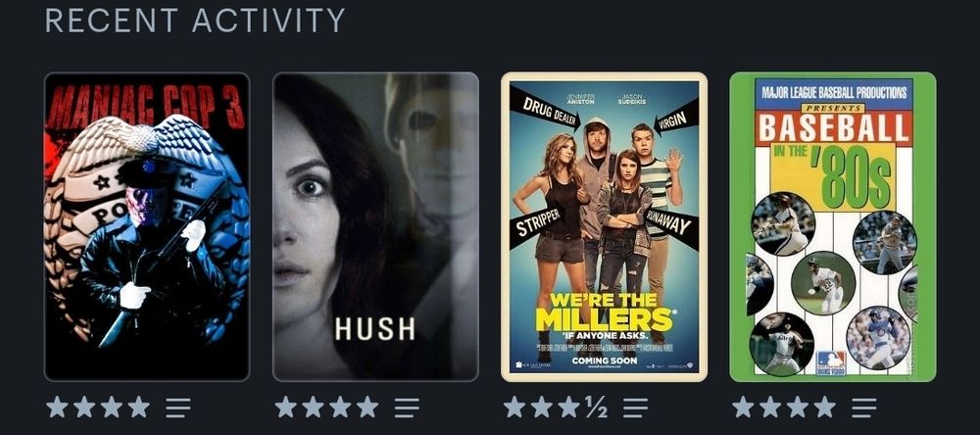980x435 pixels.
Task: Click the first star under Baseball in the '80s
Action: pyautogui.click(x=743, y=407)
